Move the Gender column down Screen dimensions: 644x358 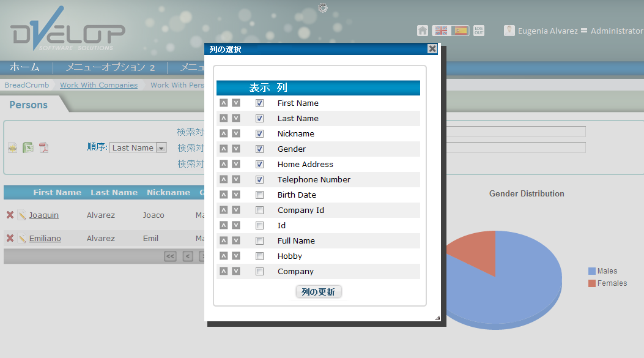tap(235, 149)
